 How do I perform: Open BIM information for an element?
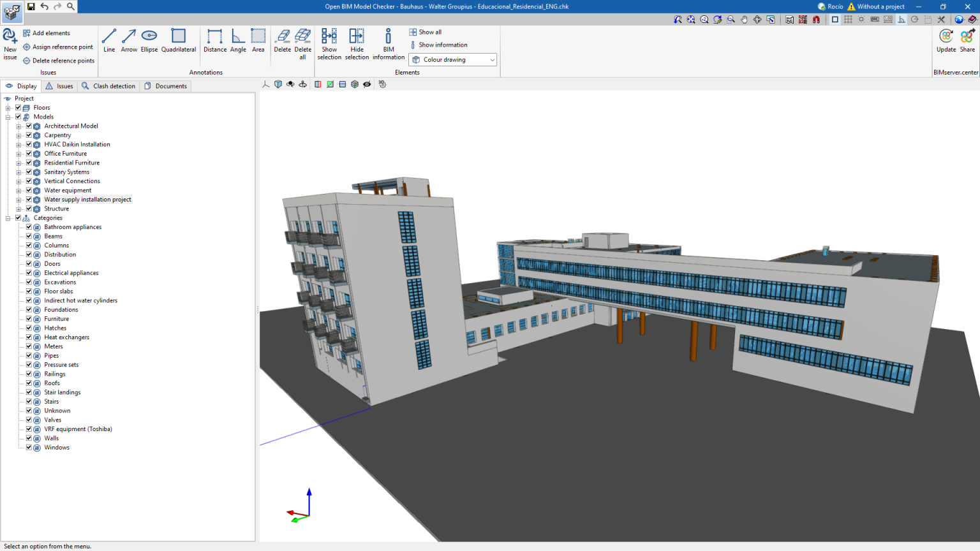(x=388, y=40)
